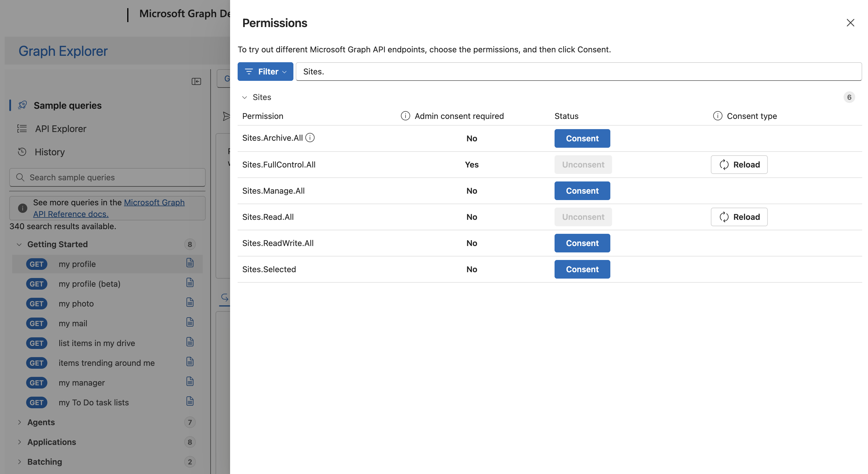Consent to Sites.Archive.All permission
Screen dimensions: 868x474
pos(582,138)
